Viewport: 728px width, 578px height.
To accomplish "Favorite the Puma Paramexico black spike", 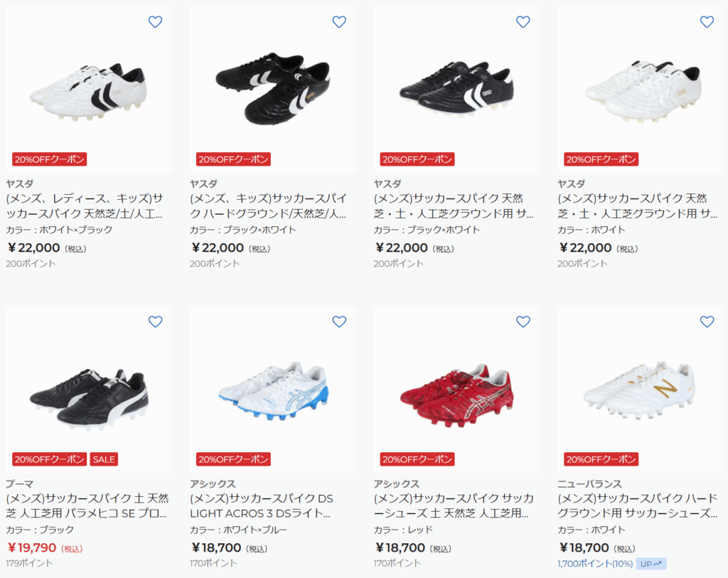I will click(x=155, y=322).
